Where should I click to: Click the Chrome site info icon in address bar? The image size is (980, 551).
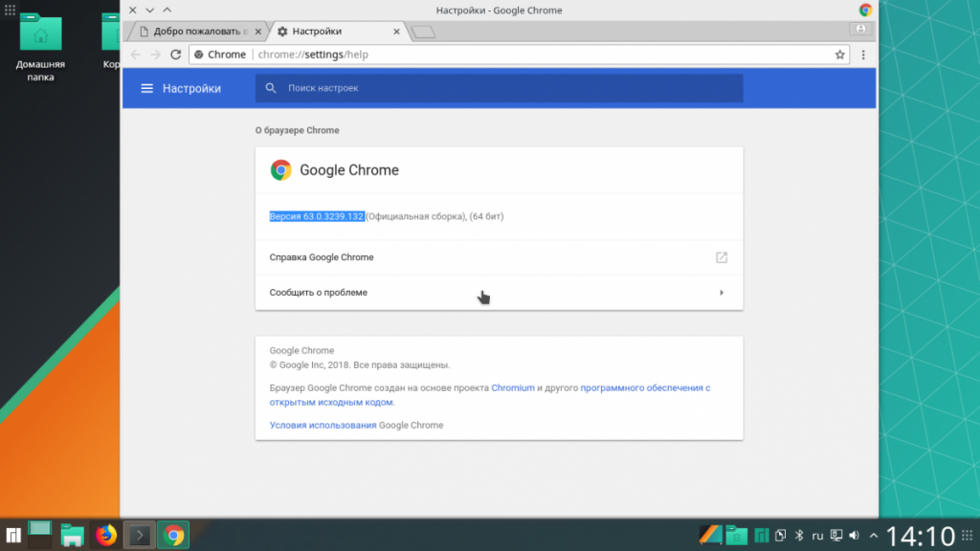199,55
